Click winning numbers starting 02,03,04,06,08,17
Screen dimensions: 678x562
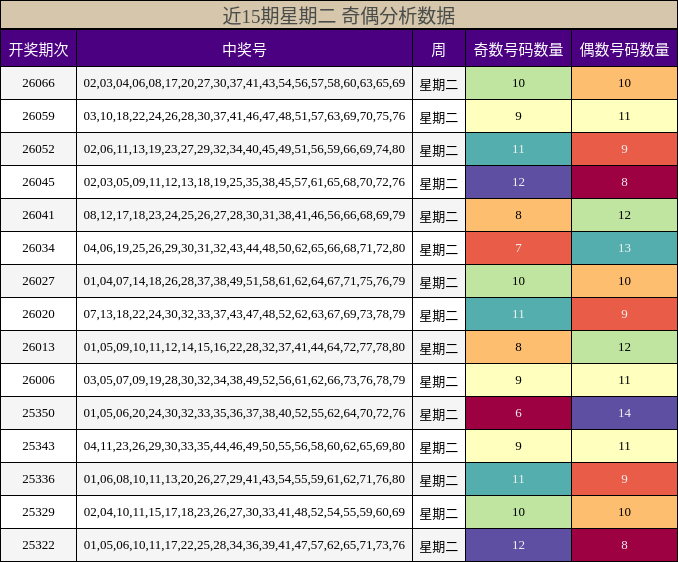click(244, 83)
